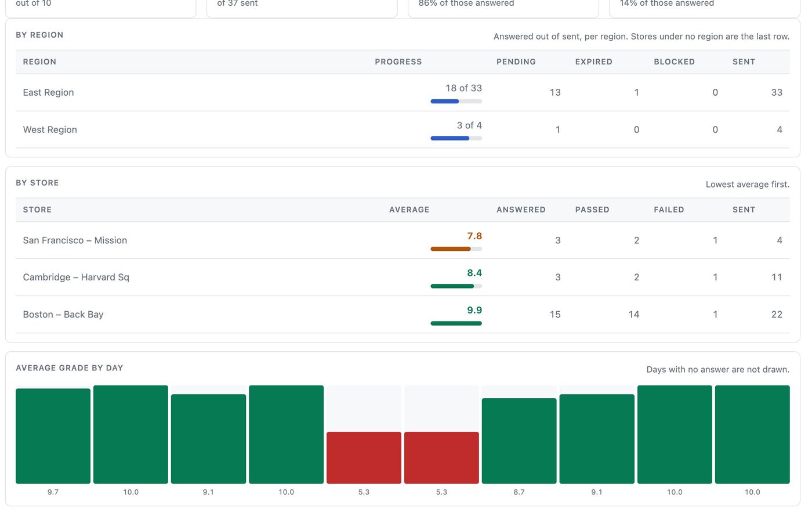Open the San Francisco – Mission store row
812x530 pixels.
[403, 240]
